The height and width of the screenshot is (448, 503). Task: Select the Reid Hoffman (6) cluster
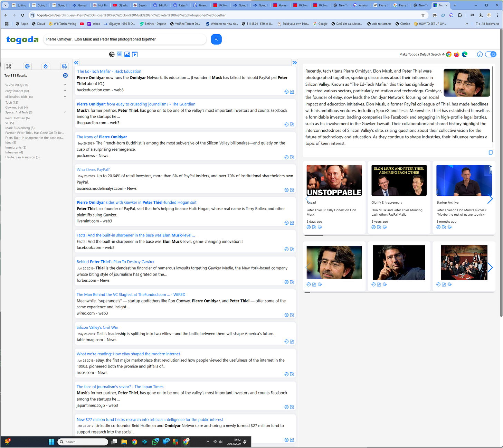[17, 118]
